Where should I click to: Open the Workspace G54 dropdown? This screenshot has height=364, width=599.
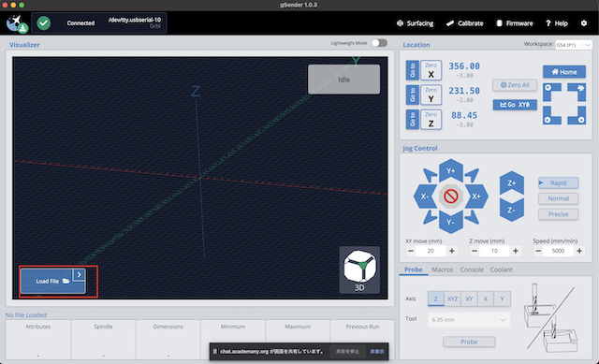click(574, 45)
